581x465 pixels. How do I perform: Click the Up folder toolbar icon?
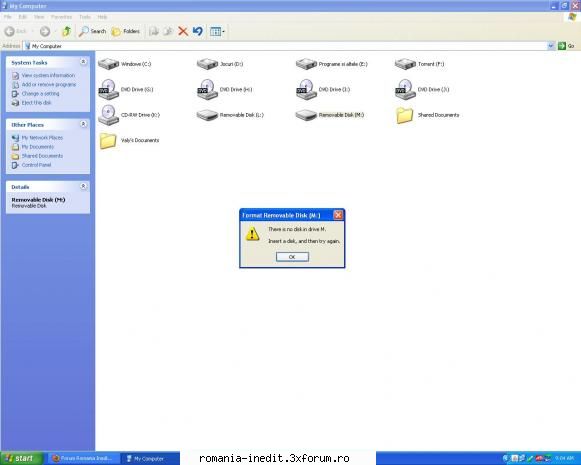pyautogui.click(x=67, y=31)
